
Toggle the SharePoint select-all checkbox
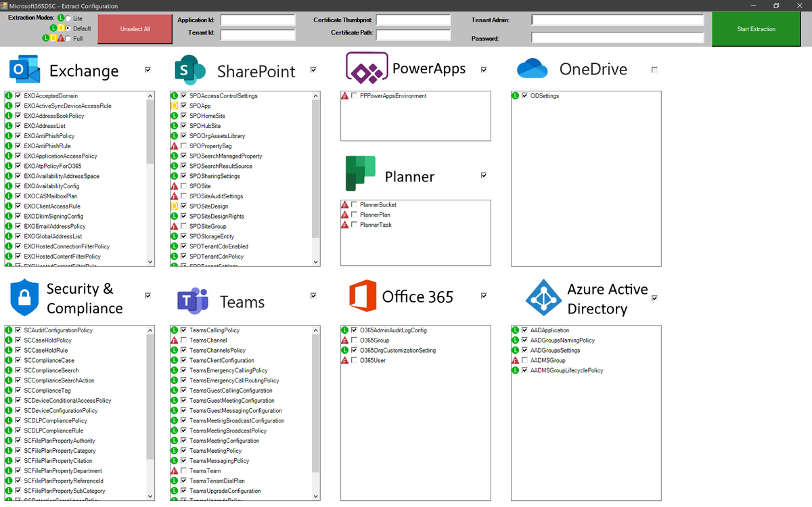click(x=313, y=70)
